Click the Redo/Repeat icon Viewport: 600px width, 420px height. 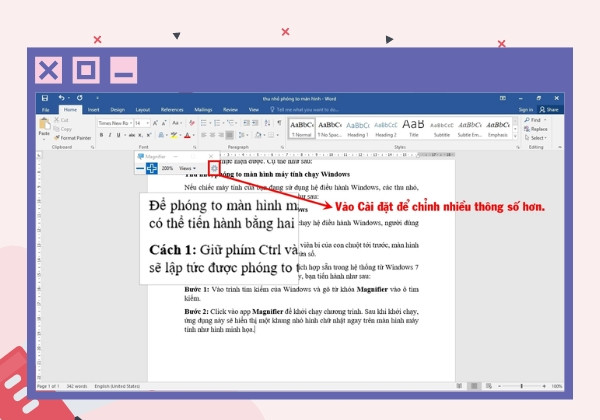pyautogui.click(x=80, y=98)
